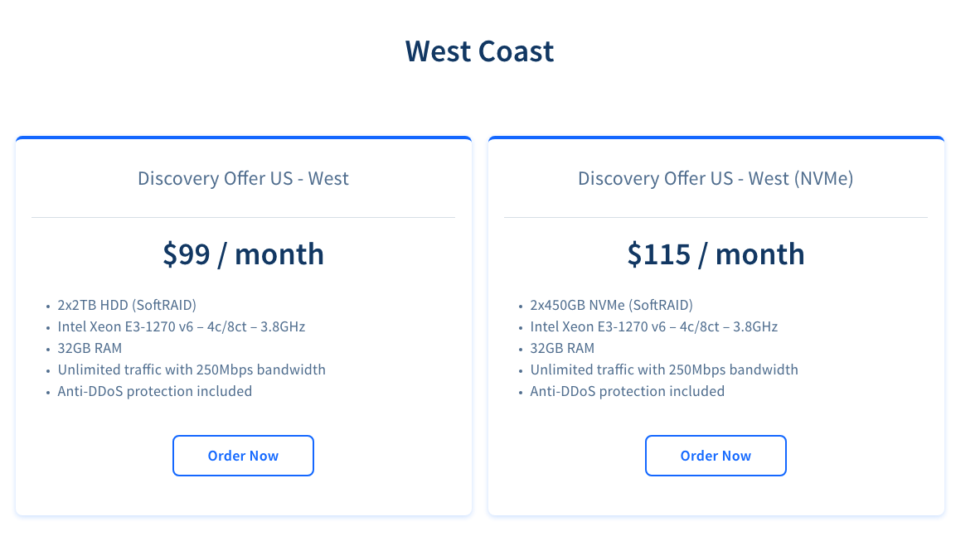Click Unlimited traffic text in the NVMe plan
Screen dimensions: 980x541
tap(664, 370)
